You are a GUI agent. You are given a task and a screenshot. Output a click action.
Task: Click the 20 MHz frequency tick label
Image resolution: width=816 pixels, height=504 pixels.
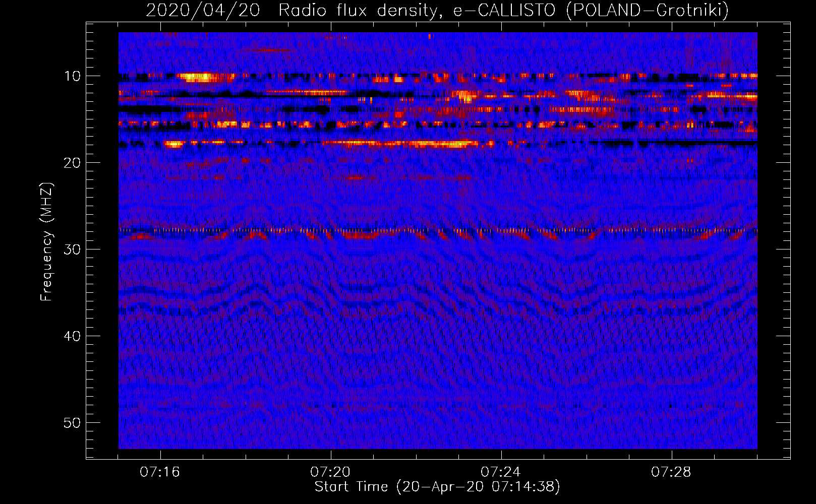[x=73, y=163]
